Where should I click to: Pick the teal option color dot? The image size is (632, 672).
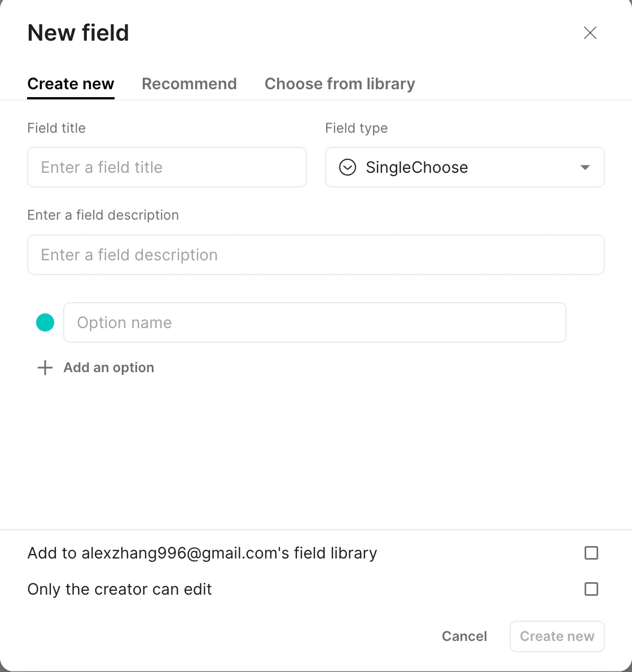(x=45, y=322)
